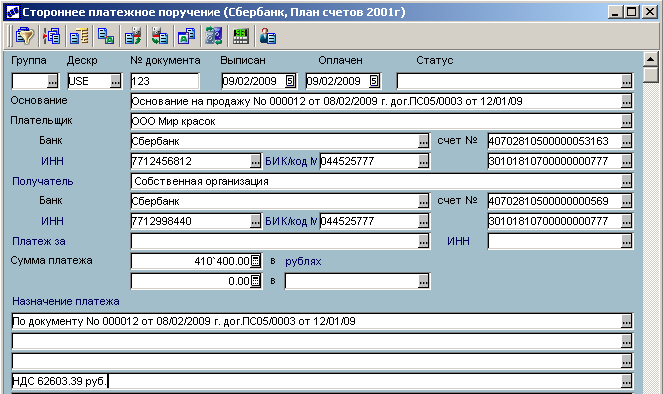Click the Сумма платежа label
663x394 pixels.
point(51,260)
